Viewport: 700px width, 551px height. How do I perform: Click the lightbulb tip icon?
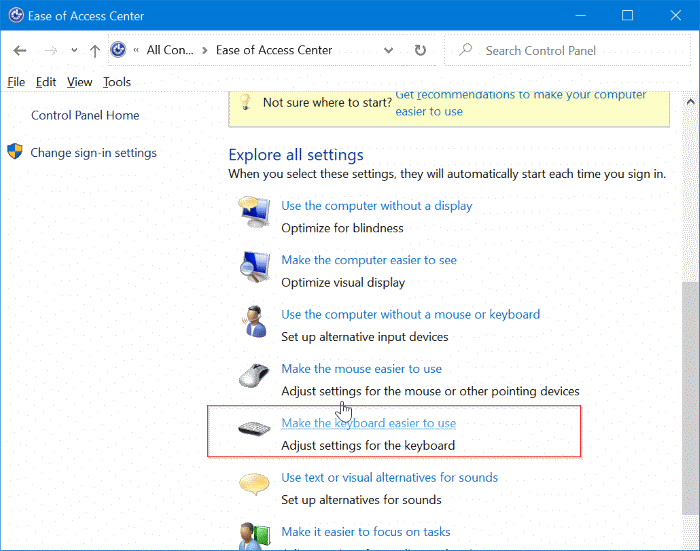point(245,102)
